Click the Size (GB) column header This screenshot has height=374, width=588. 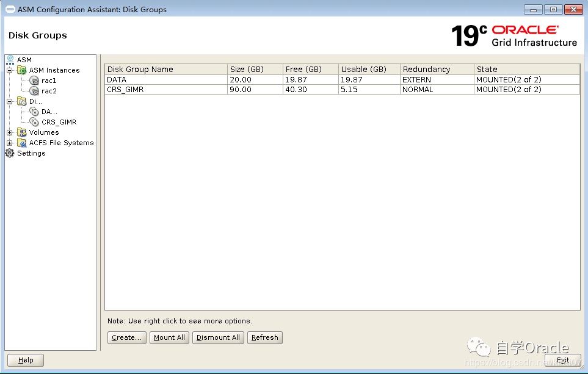click(255, 69)
